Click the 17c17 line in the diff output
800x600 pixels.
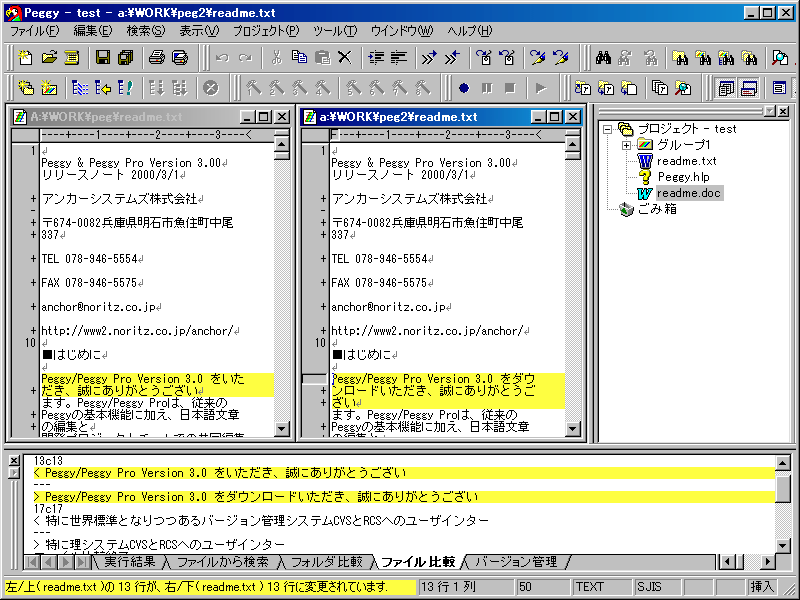pyautogui.click(x=48, y=509)
